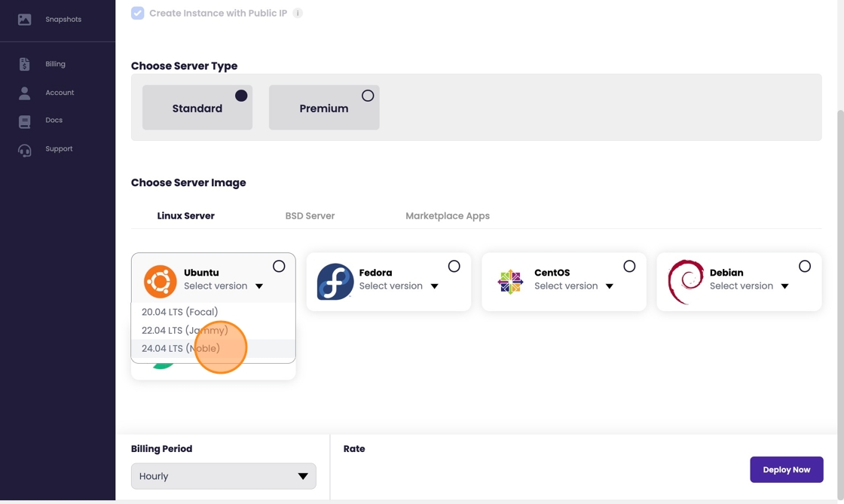
Task: Expand the CentOS Select version dropdown
Action: [x=573, y=286]
